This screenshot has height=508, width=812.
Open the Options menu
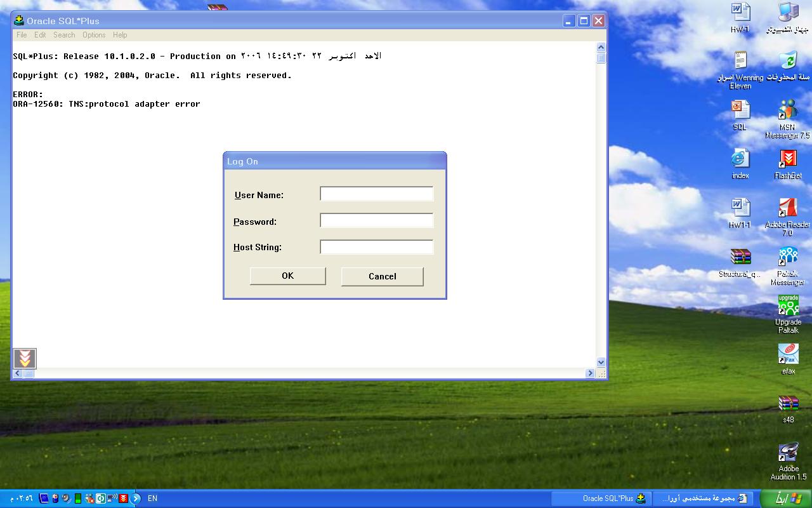pos(94,35)
